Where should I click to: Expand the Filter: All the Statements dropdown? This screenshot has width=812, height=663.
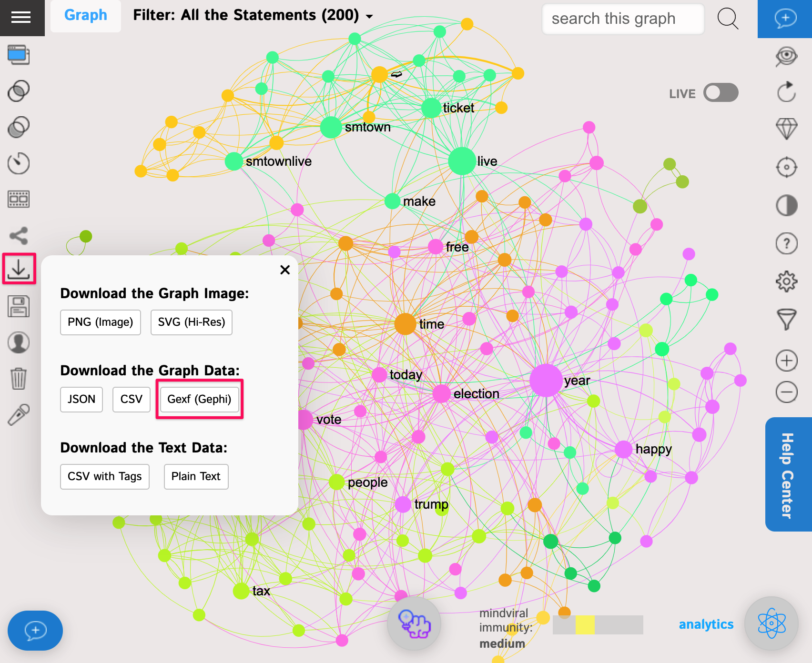pyautogui.click(x=253, y=16)
